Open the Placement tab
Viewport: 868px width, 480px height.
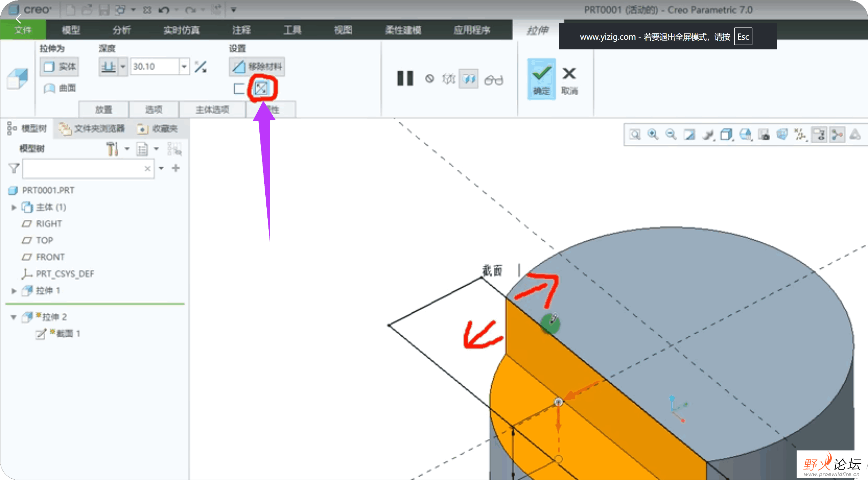pos(104,110)
